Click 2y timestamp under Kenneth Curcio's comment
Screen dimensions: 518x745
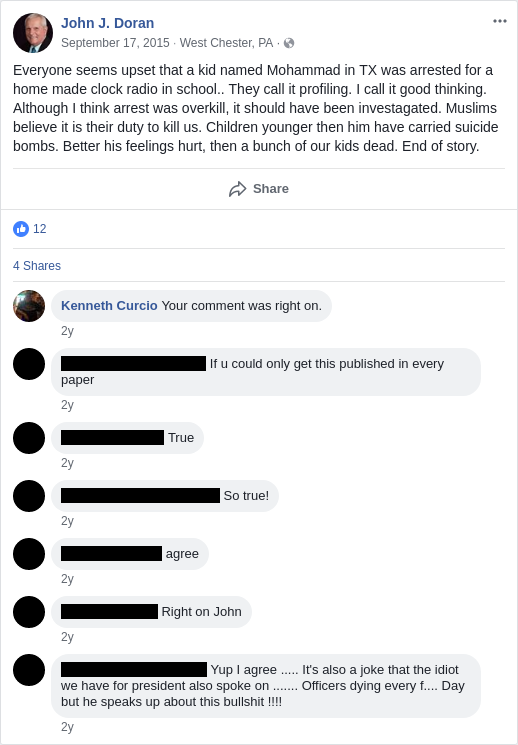pyautogui.click(x=67, y=331)
